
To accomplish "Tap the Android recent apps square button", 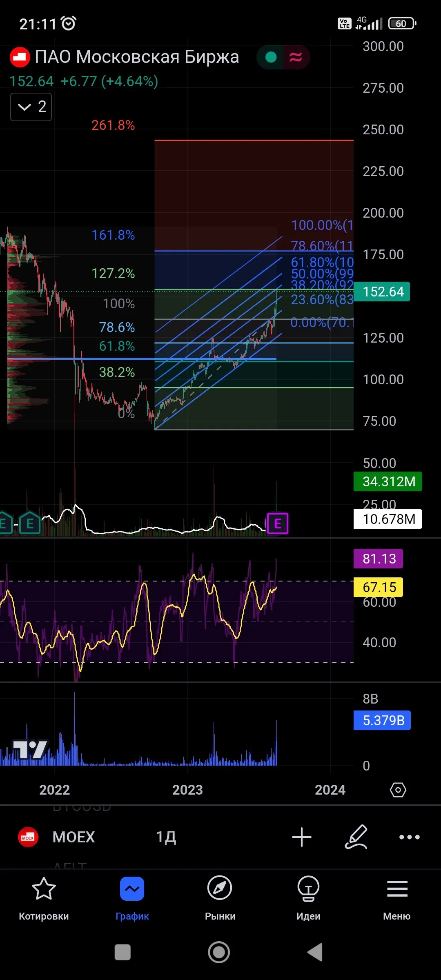I will 122,952.
